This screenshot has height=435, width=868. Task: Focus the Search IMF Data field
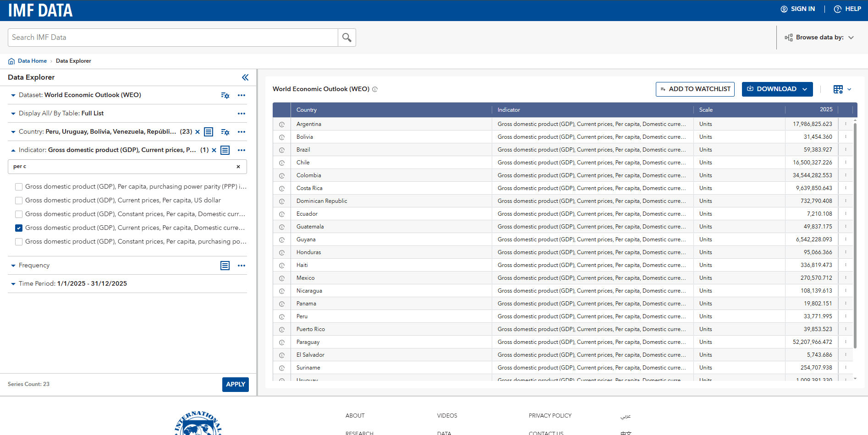[x=173, y=38]
